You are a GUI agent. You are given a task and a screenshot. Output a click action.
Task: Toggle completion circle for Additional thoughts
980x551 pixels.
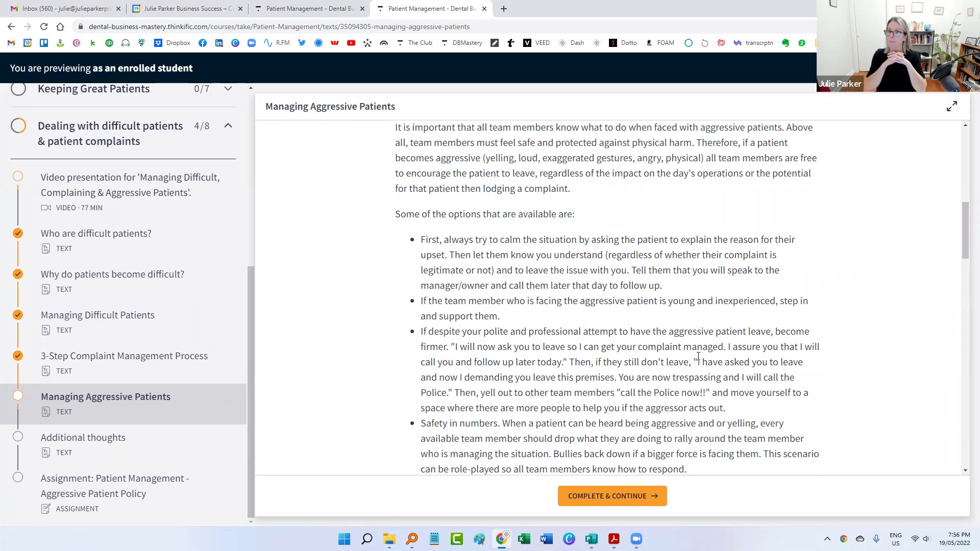click(18, 436)
